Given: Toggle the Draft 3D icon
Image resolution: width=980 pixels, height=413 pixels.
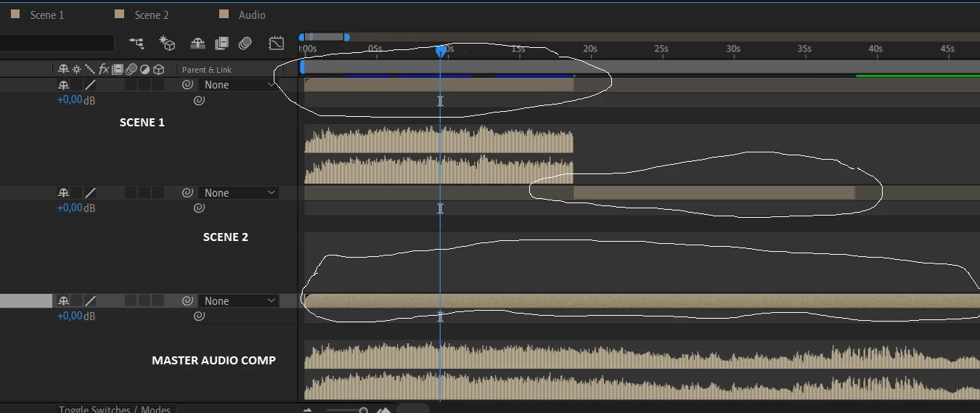Looking at the screenshot, I should point(168,44).
